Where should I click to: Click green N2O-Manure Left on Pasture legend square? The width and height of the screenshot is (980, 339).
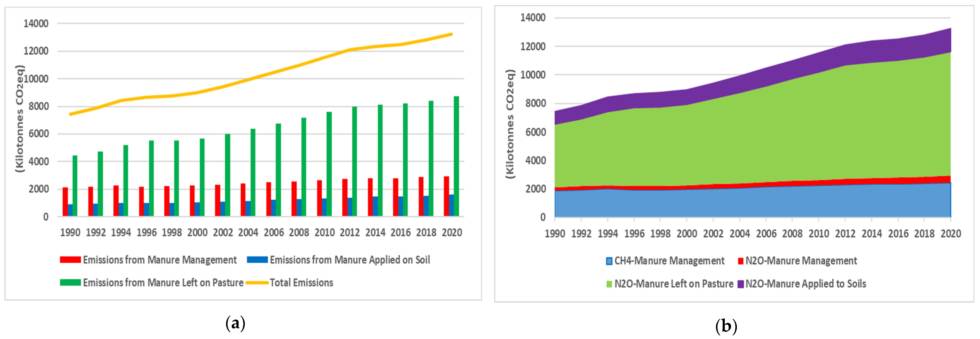pos(609,284)
